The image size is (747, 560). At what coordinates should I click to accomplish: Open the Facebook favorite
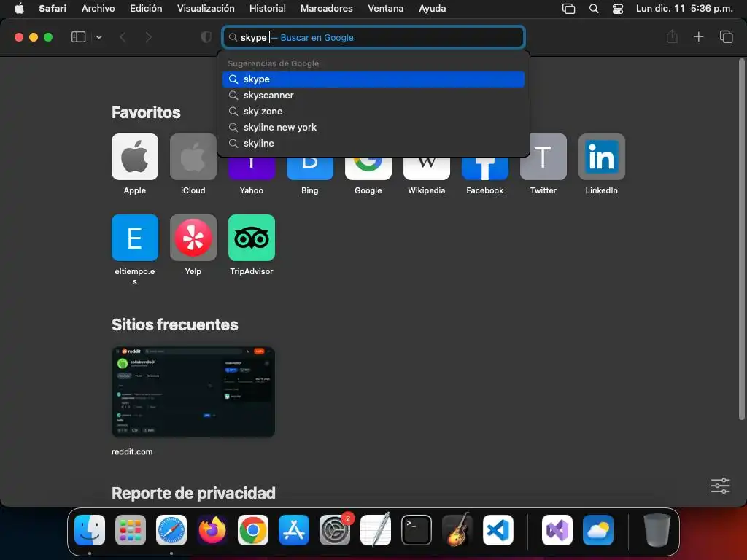[485, 168]
